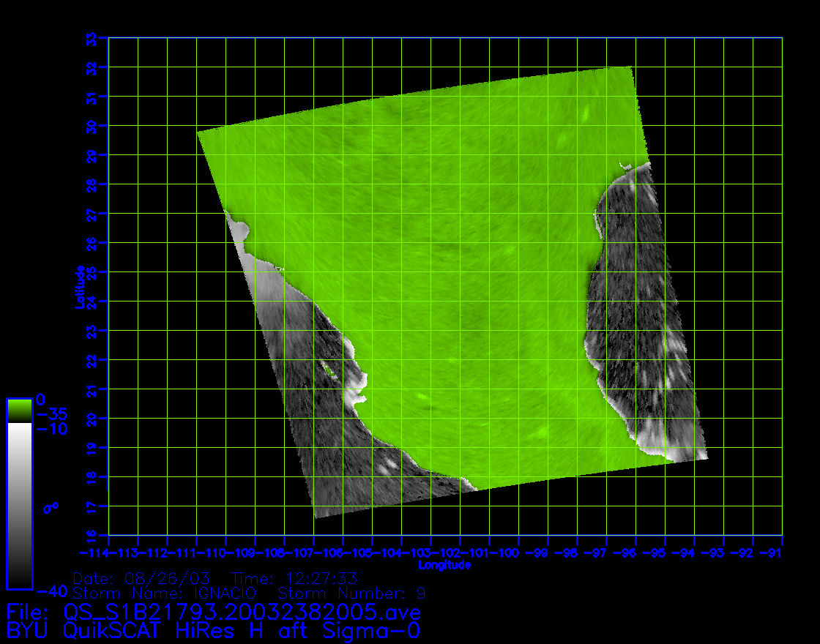The image size is (820, 644).
Task: Click the 'BYU QuikSCAT HiRes H aft Sigma-0' caption
Action: tap(214, 630)
